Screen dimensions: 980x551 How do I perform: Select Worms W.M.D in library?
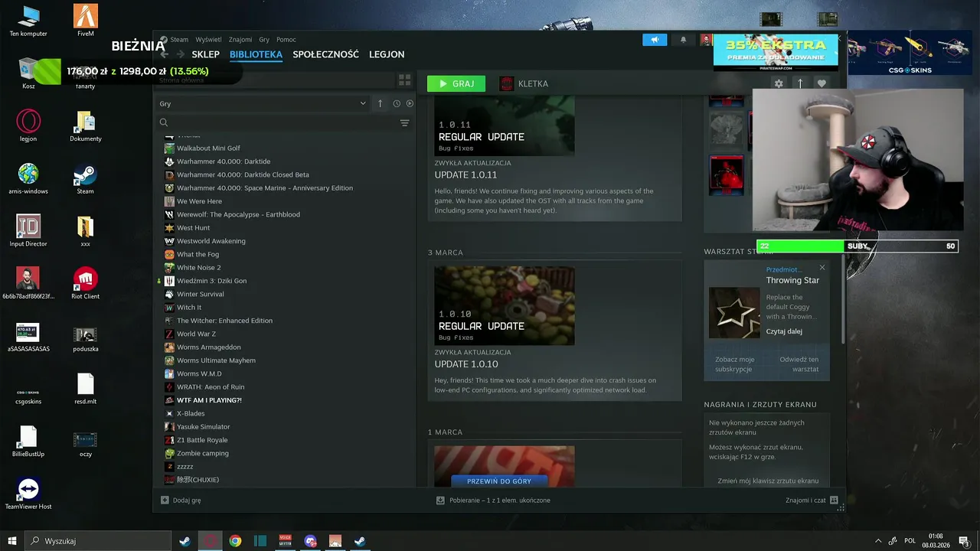tap(199, 373)
